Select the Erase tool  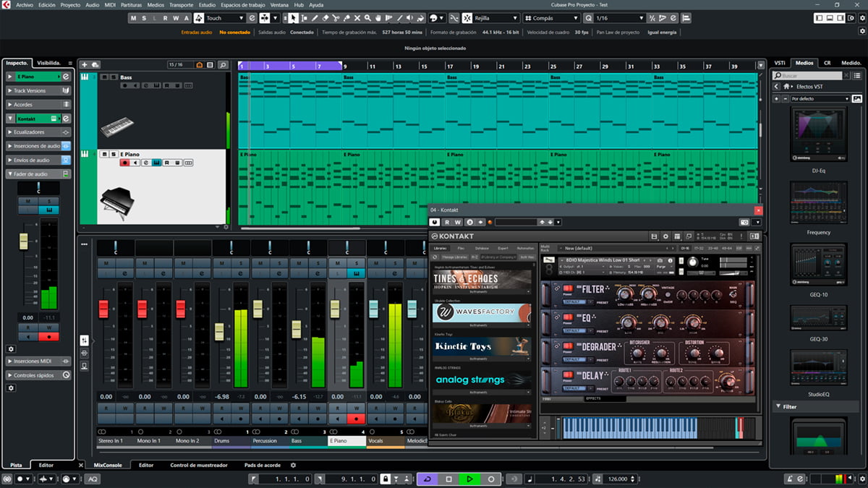click(x=325, y=18)
